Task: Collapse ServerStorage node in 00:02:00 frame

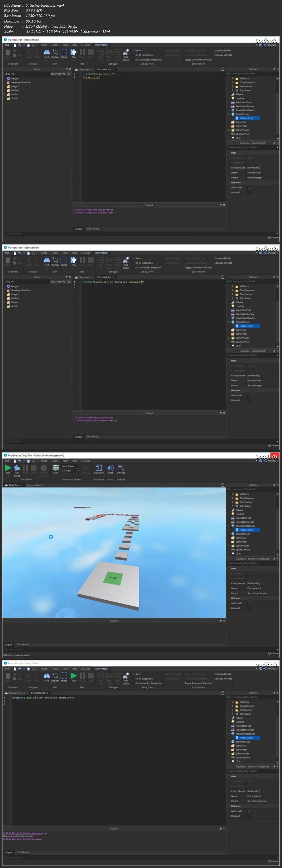Action: click(229, 114)
